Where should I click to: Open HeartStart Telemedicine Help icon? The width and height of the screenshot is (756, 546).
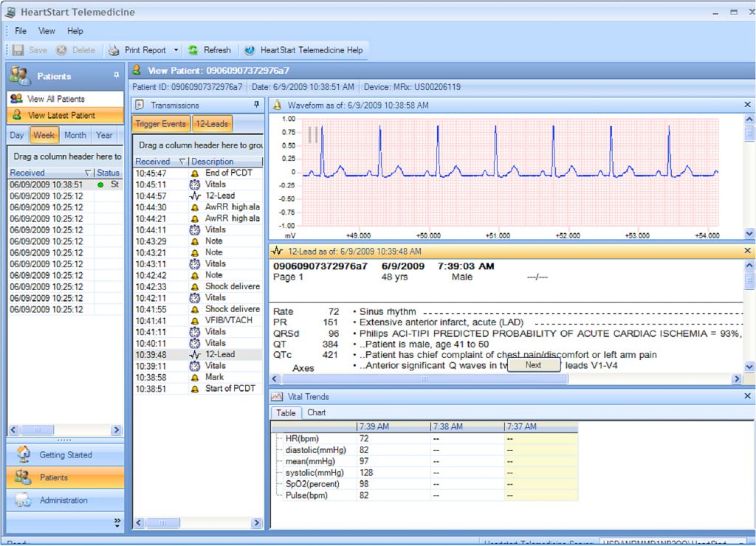click(250, 50)
